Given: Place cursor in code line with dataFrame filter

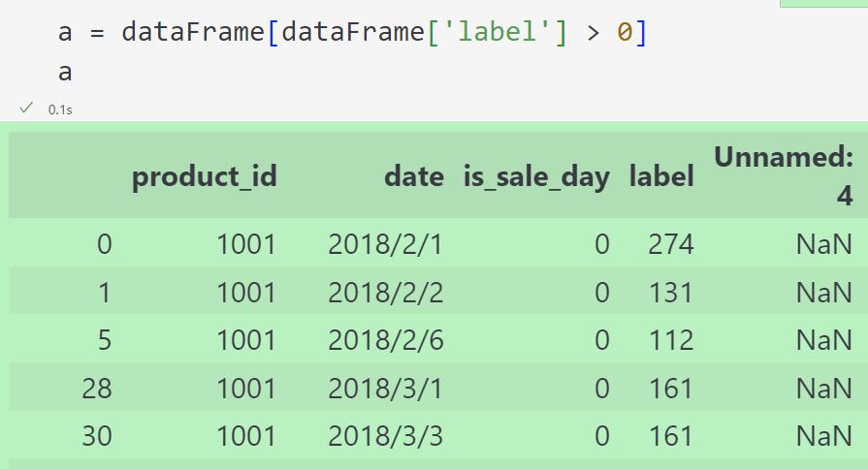Looking at the screenshot, I should pyautogui.click(x=352, y=32).
